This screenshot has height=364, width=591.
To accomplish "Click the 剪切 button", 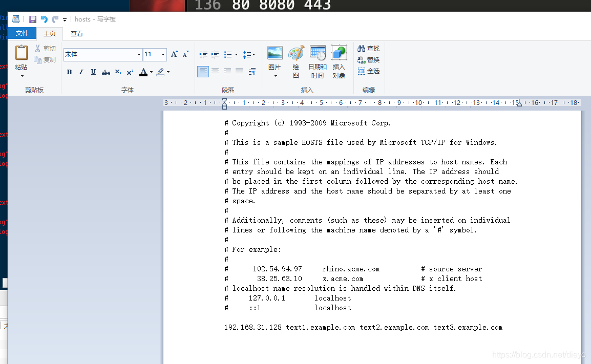I will pyautogui.click(x=45, y=48).
